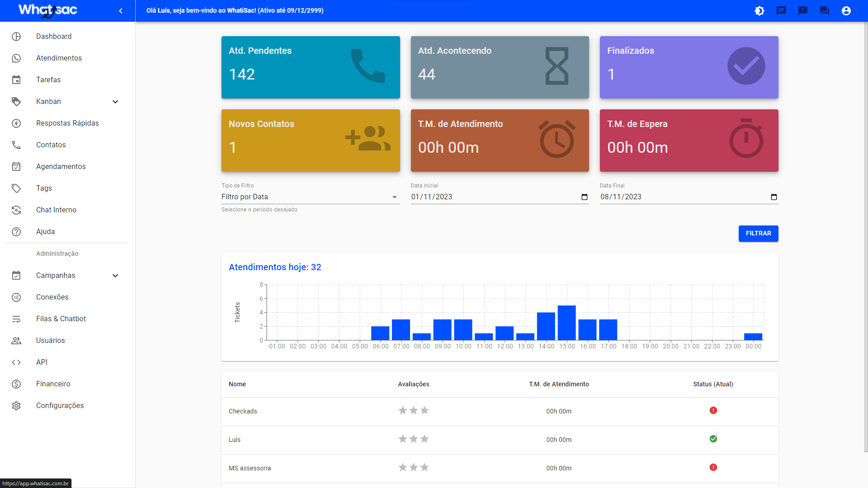Click the Contatos phone icon
This screenshot has width=868, height=488.
(16, 145)
